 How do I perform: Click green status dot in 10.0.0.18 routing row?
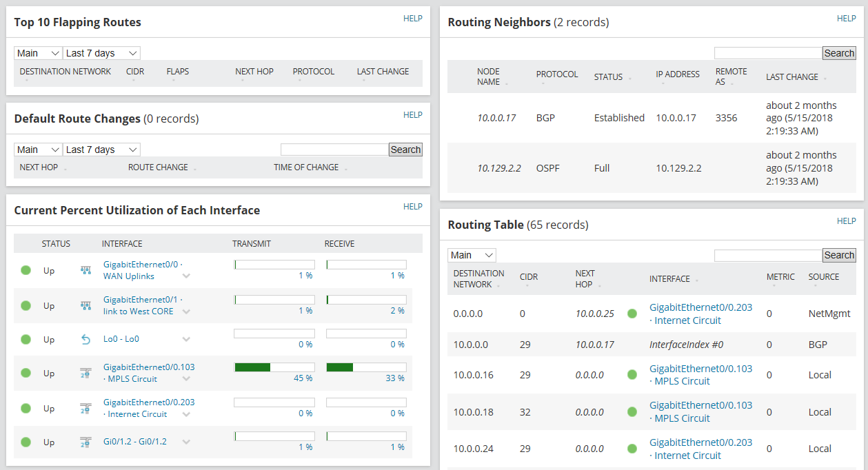(632, 412)
